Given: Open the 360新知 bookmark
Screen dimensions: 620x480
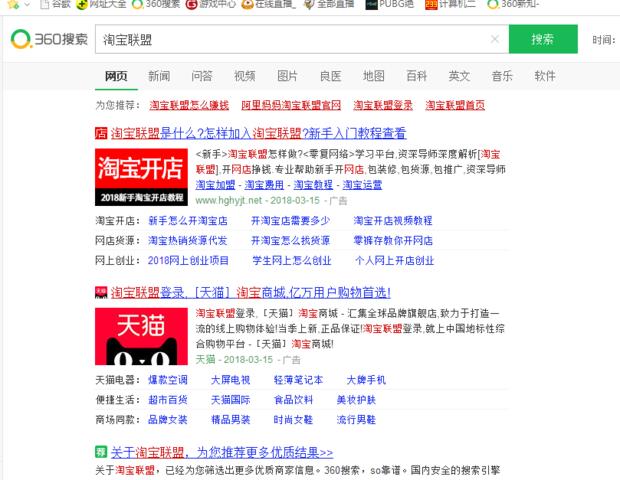Looking at the screenshot, I should click(513, 4).
